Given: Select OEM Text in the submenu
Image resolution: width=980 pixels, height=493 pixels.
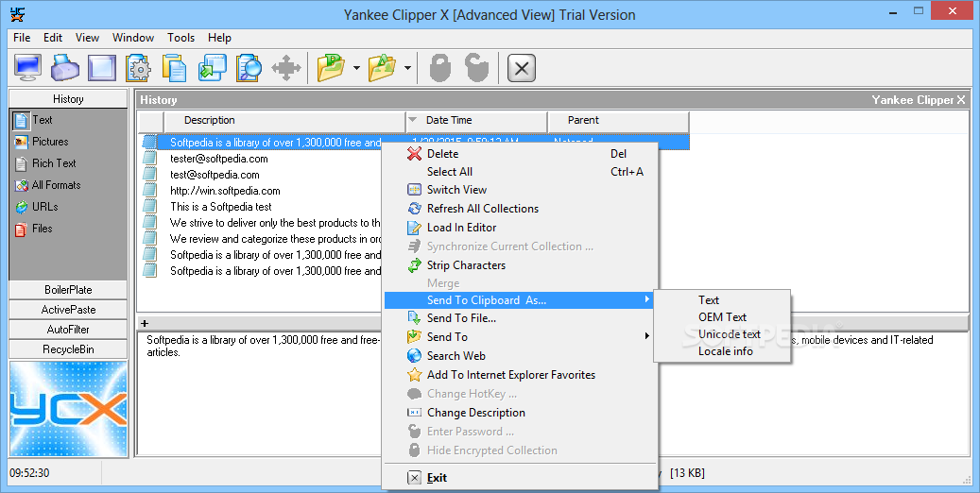Looking at the screenshot, I should coord(722,316).
